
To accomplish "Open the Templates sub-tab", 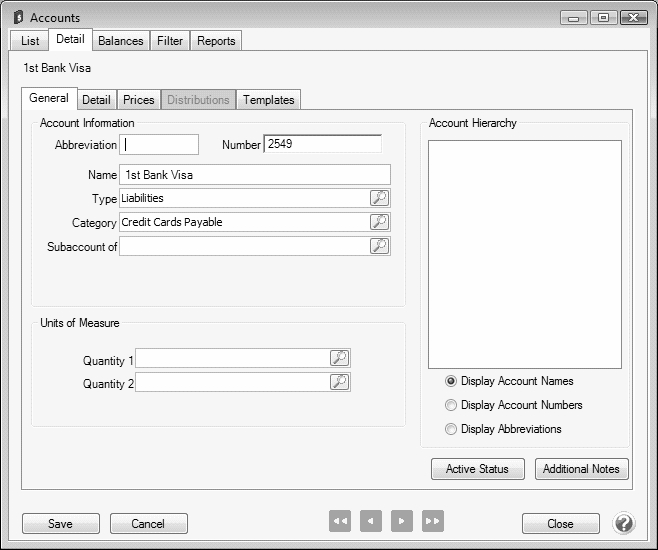I will point(268,100).
